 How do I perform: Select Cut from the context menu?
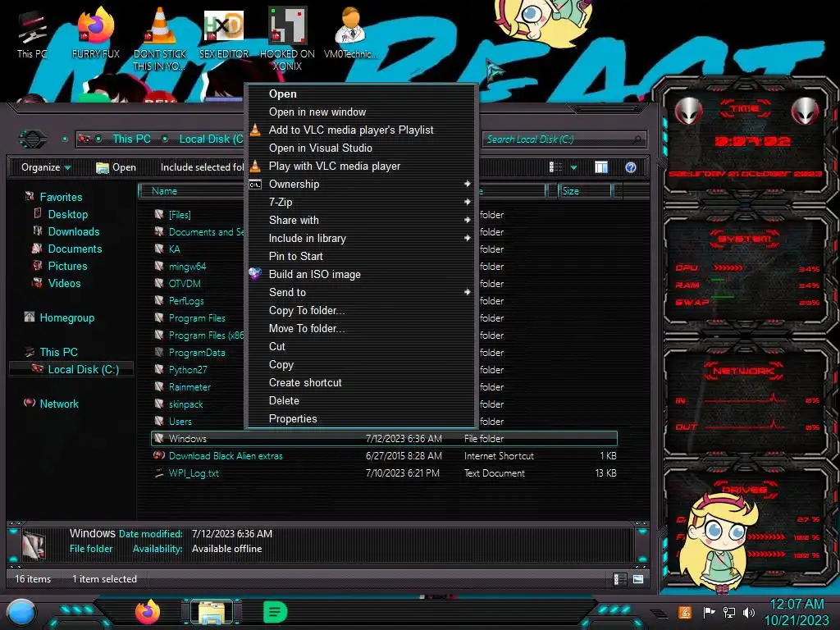click(361, 346)
